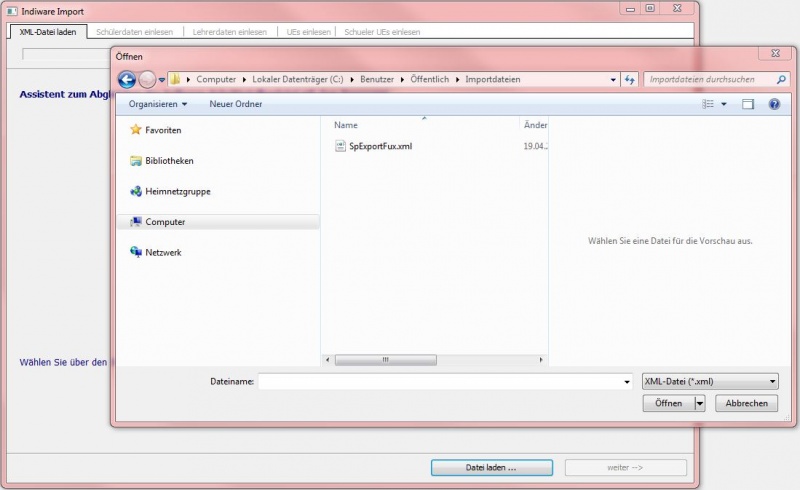Click the horizontal scrollbar thumb in file list
This screenshot has width=800, height=490.
[386, 360]
